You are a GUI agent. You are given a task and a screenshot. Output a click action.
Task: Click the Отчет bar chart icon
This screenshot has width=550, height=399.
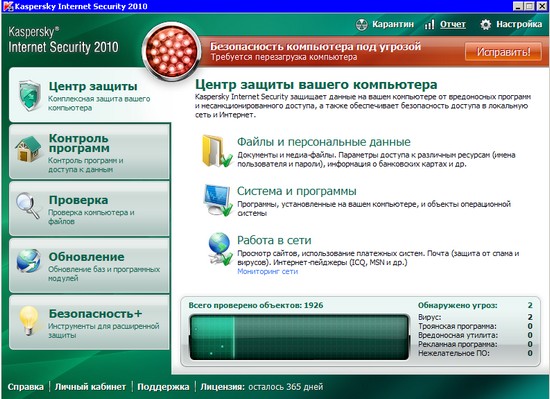pyautogui.click(x=429, y=25)
